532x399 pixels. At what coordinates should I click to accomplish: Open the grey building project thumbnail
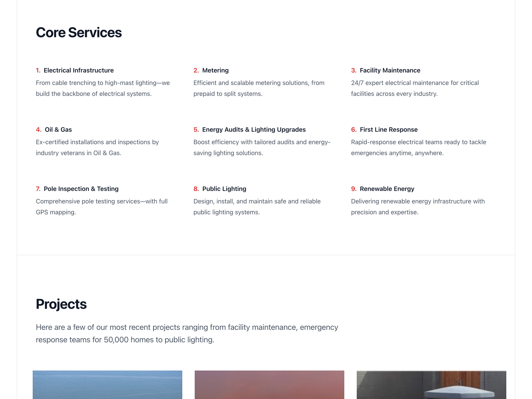[432, 385]
